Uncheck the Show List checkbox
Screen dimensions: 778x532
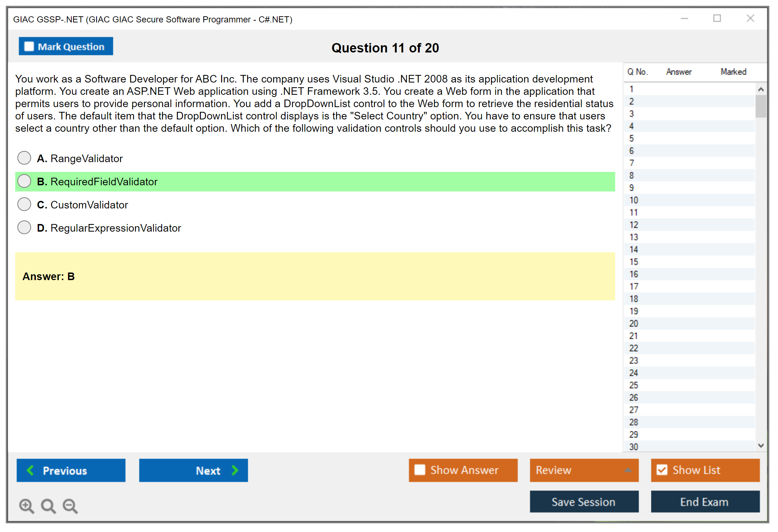point(662,470)
